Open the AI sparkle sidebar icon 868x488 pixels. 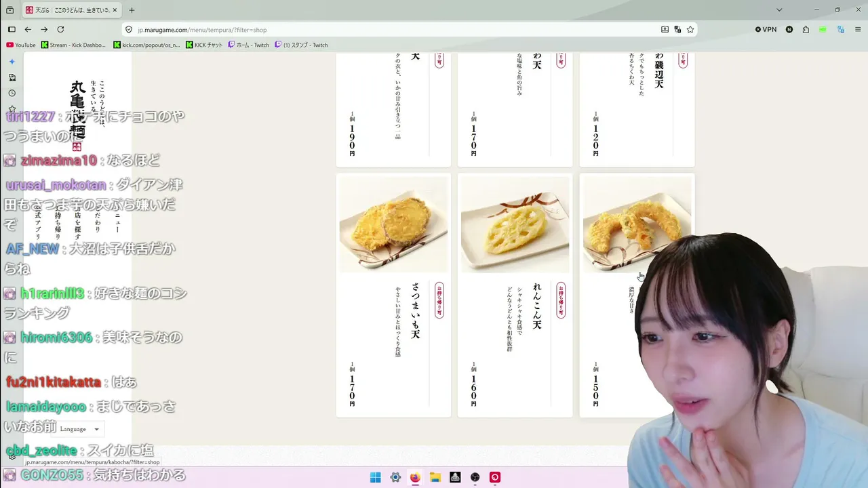(x=12, y=62)
